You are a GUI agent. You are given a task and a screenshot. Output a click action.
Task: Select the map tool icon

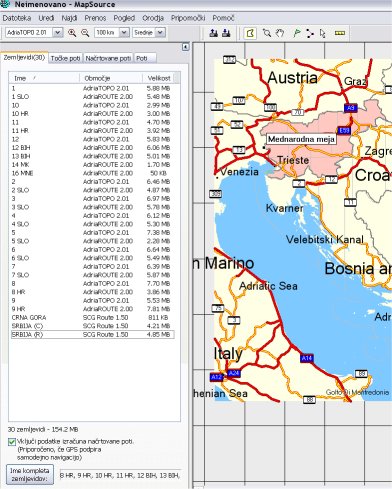250,33
